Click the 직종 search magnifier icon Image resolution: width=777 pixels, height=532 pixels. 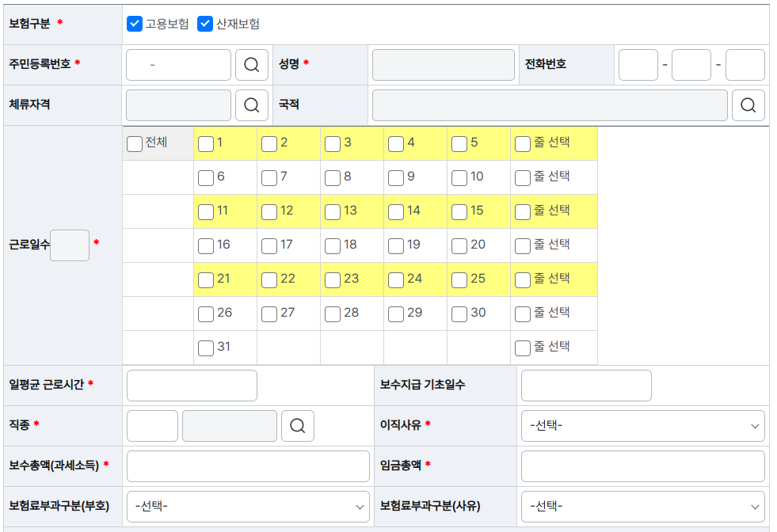298,426
